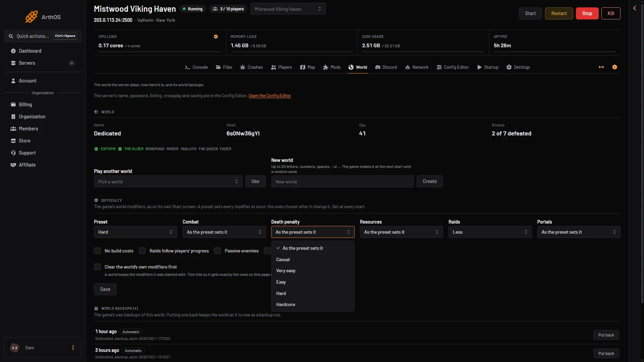Viewport: 644px width, 362px height.
Task: Open the Pick a world dropdown
Action: [168, 181]
